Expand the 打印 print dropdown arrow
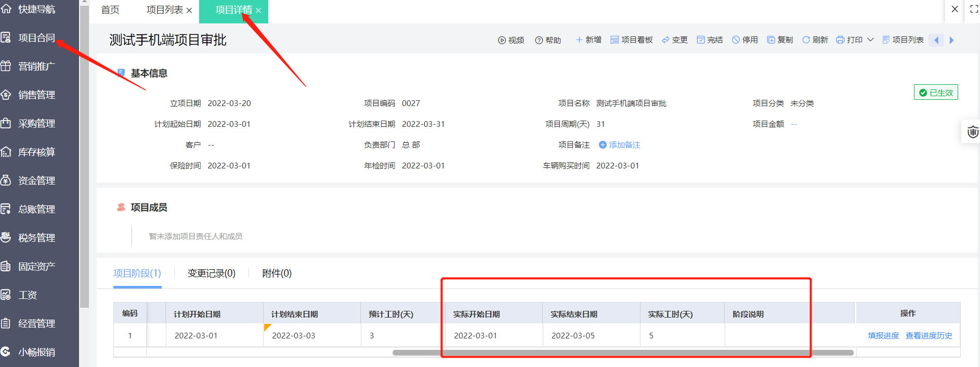Image resolution: width=980 pixels, height=367 pixels. pyautogui.click(x=870, y=40)
